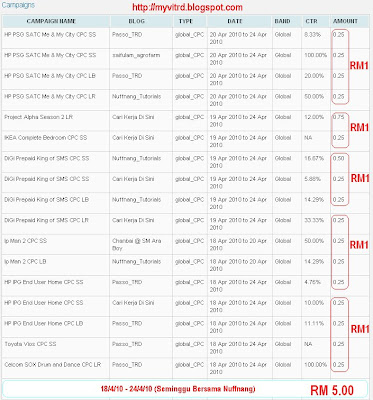This screenshot has width=373, height=400.
Task: Click Passo_TRD blog in Toyota Vios row
Action: 127,344
